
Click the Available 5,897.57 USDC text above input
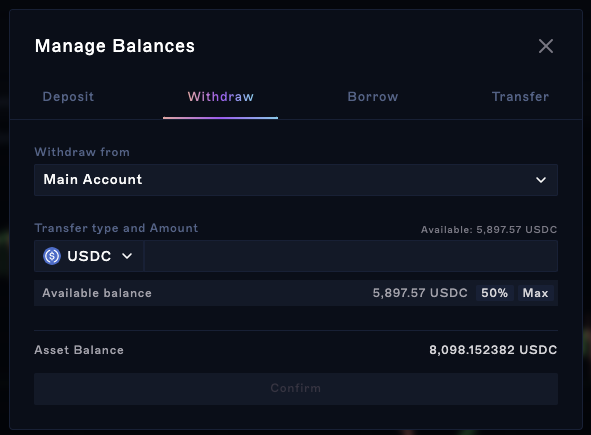point(489,230)
